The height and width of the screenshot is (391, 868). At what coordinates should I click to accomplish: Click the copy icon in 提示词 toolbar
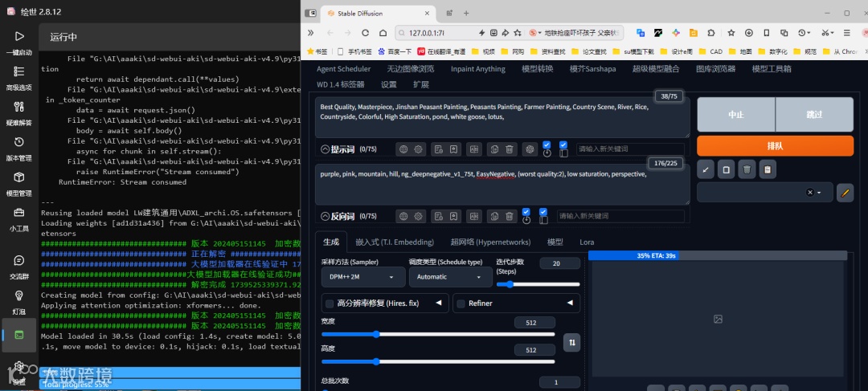point(495,149)
